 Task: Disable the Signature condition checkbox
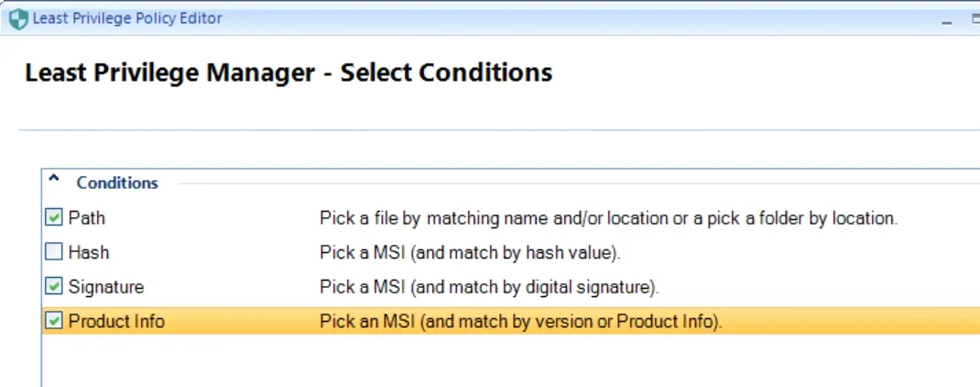(x=54, y=287)
